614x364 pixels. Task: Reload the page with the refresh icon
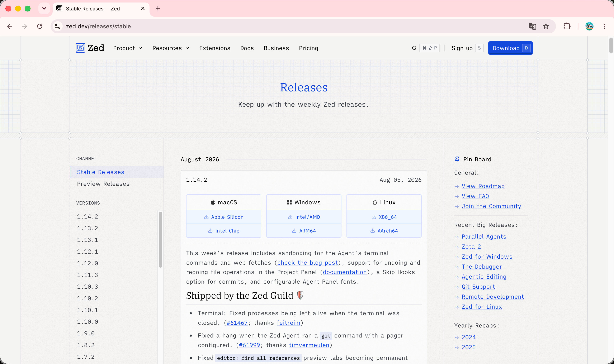[x=40, y=26]
